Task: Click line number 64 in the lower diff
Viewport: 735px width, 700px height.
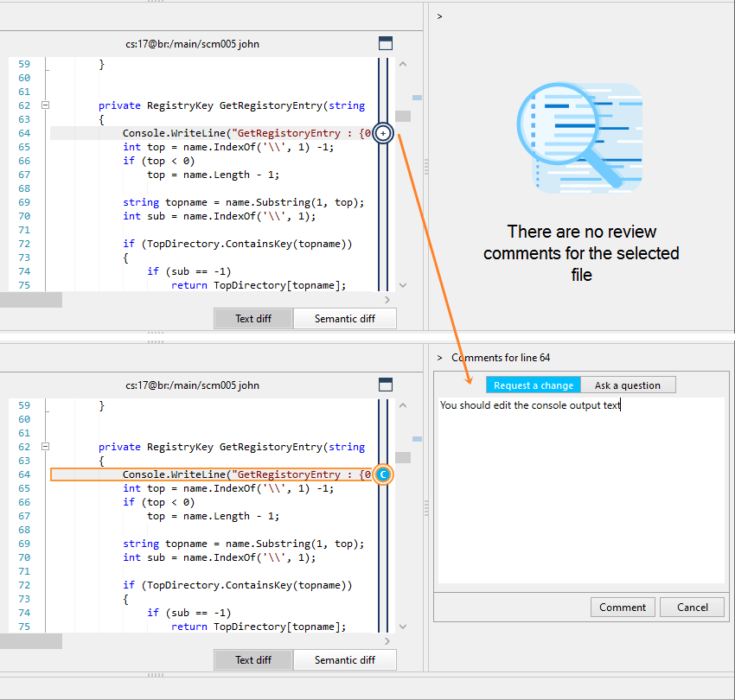Action: pyautogui.click(x=24, y=474)
